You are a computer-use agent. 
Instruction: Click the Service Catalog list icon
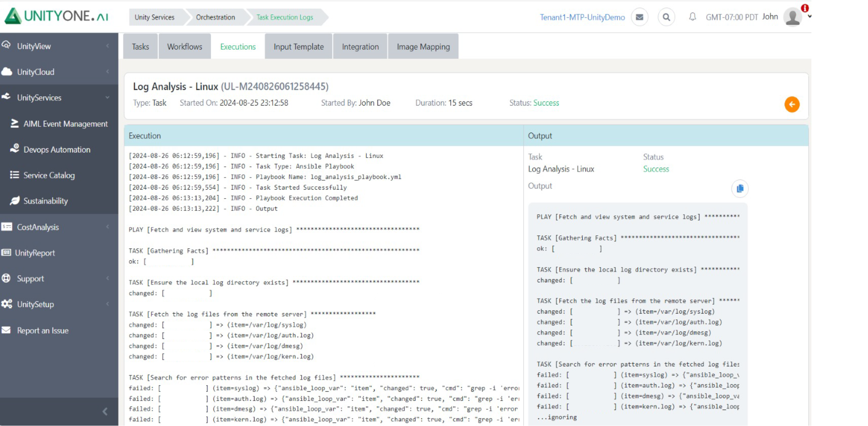tap(14, 175)
